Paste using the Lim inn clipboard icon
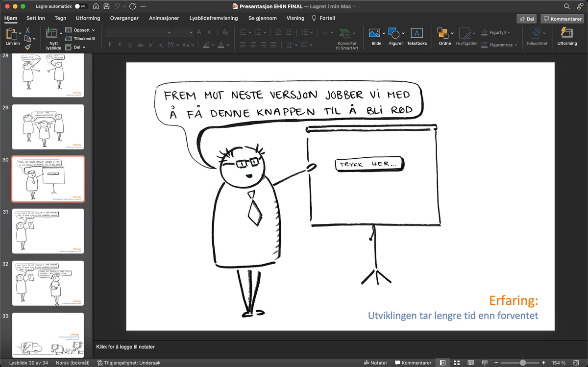Image resolution: width=588 pixels, height=367 pixels. point(12,34)
